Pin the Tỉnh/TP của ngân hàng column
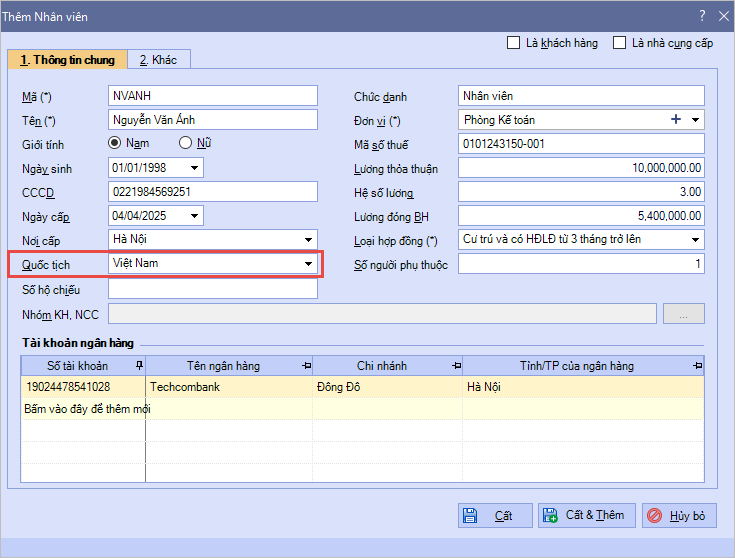Screen dimensions: 735x558 pos(698,366)
